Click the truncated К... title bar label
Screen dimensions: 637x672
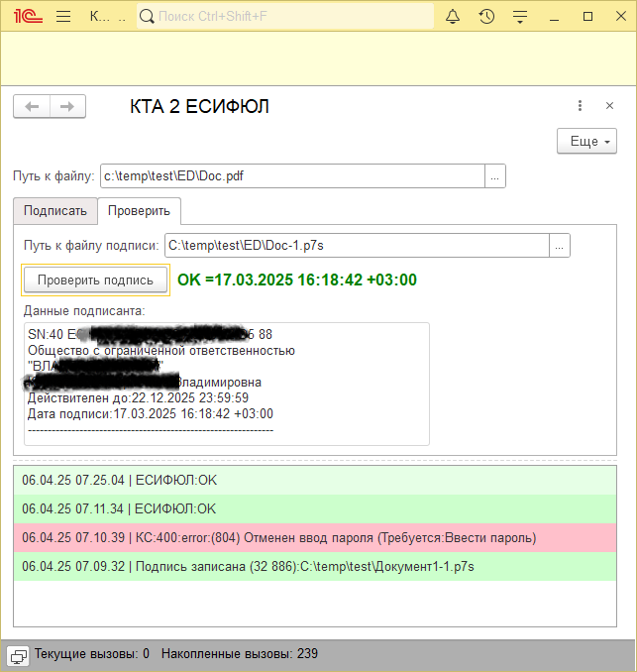tap(100, 16)
